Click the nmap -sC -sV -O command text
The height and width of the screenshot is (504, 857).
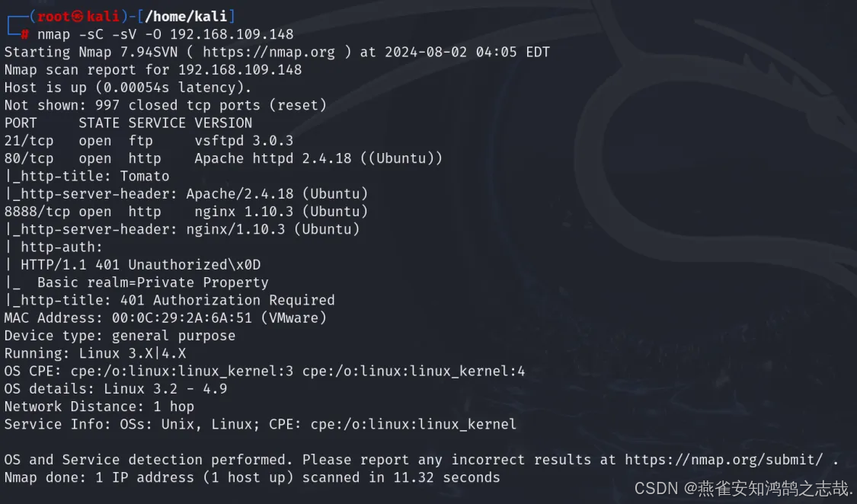[x=100, y=34]
